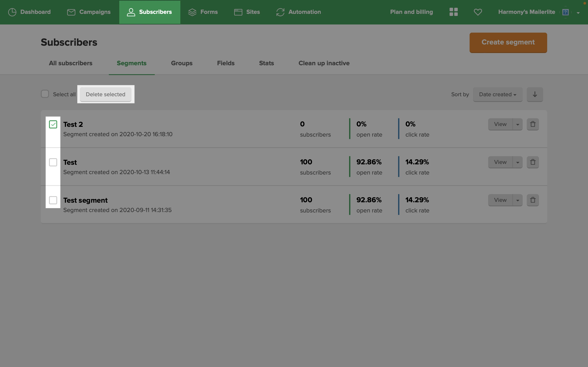Click the Delete selected button

tap(105, 94)
